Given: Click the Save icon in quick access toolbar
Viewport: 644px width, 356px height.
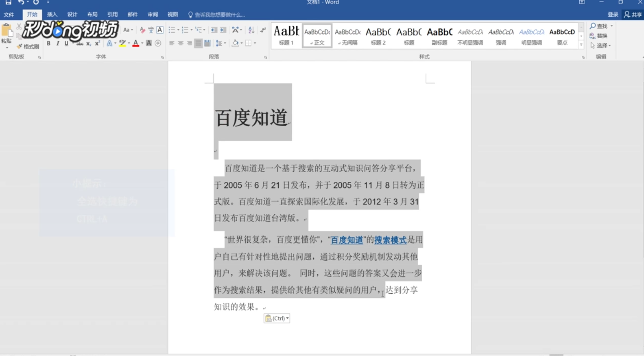Looking at the screenshot, I should [8, 2].
